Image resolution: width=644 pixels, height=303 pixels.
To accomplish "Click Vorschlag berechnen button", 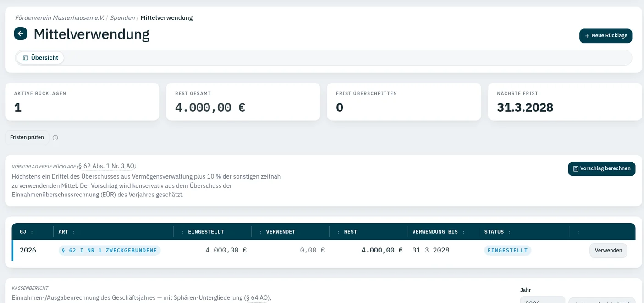I will tap(601, 168).
